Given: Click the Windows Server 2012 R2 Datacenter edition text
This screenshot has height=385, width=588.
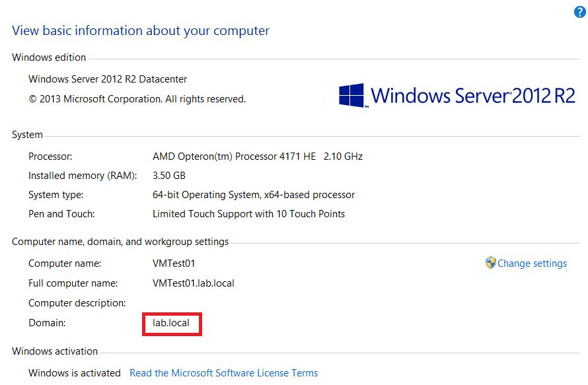Looking at the screenshot, I should click(108, 79).
